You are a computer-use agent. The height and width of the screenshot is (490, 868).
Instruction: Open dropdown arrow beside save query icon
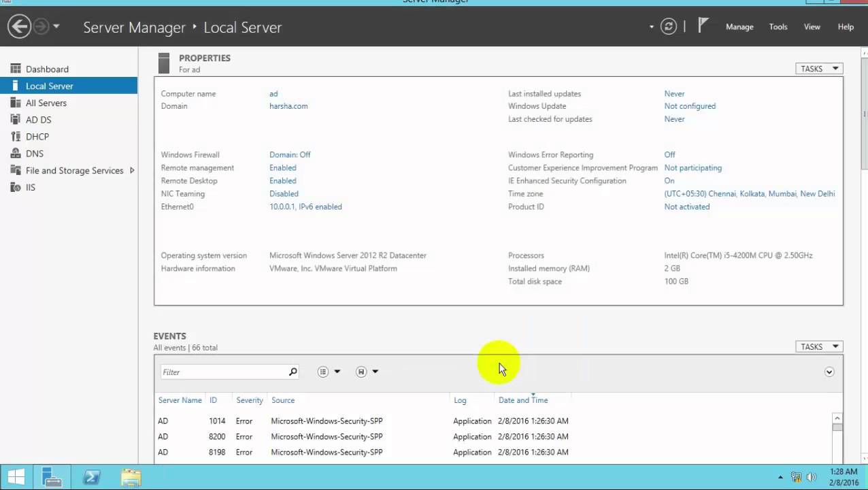(375, 372)
